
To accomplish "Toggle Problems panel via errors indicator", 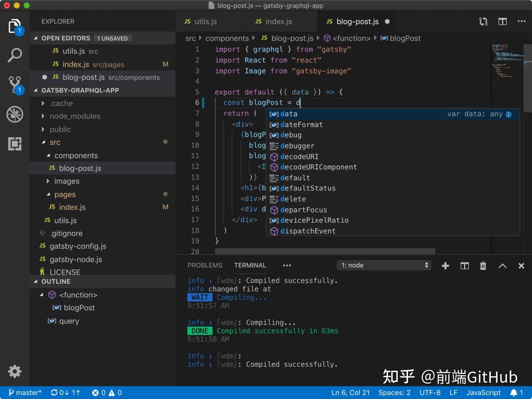I will [x=106, y=393].
